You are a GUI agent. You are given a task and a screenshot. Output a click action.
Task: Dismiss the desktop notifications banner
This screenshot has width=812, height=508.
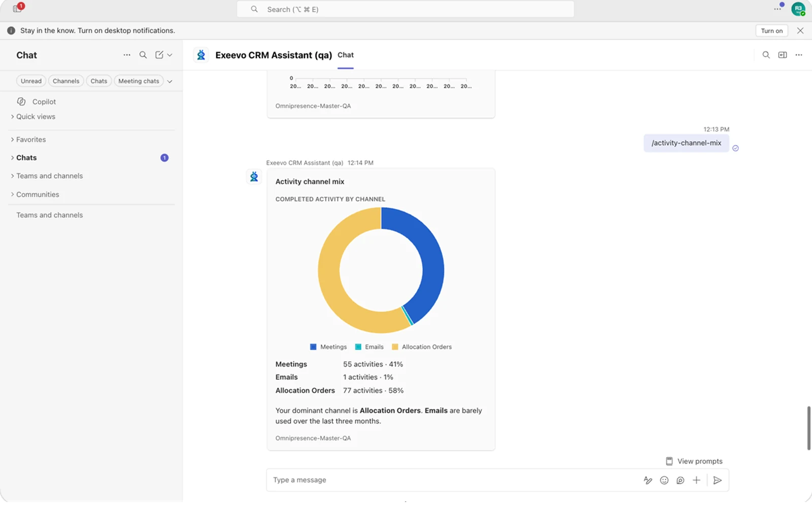pyautogui.click(x=800, y=30)
